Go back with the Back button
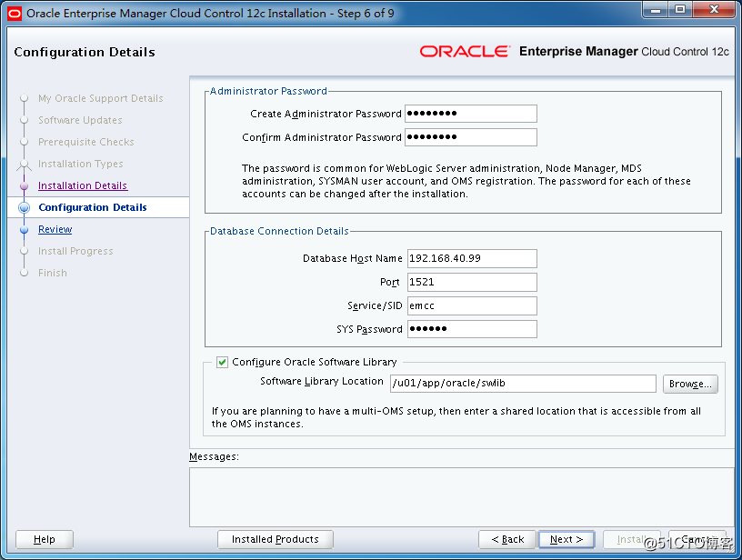Screen dimensions: 742x560 click(506, 539)
